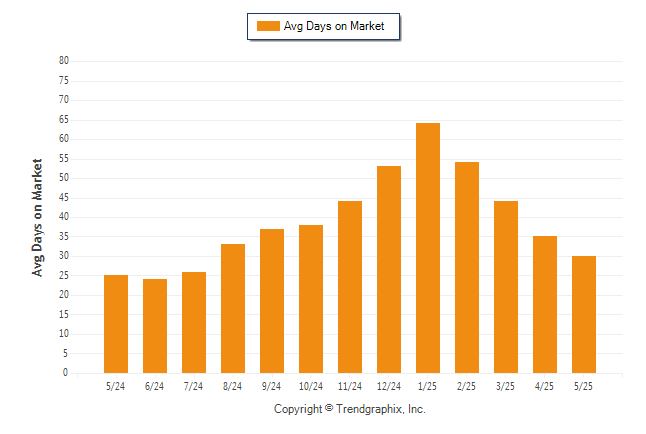Select the 2/25 bar

(467, 267)
